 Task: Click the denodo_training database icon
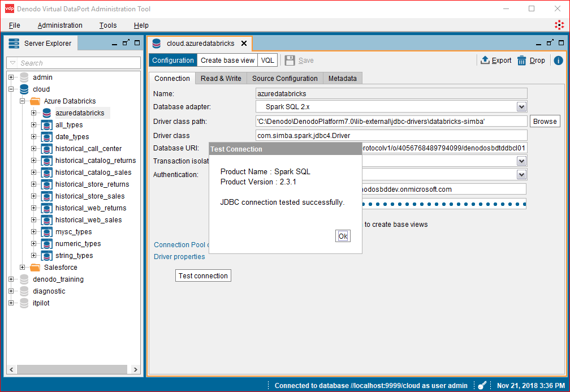pos(24,279)
